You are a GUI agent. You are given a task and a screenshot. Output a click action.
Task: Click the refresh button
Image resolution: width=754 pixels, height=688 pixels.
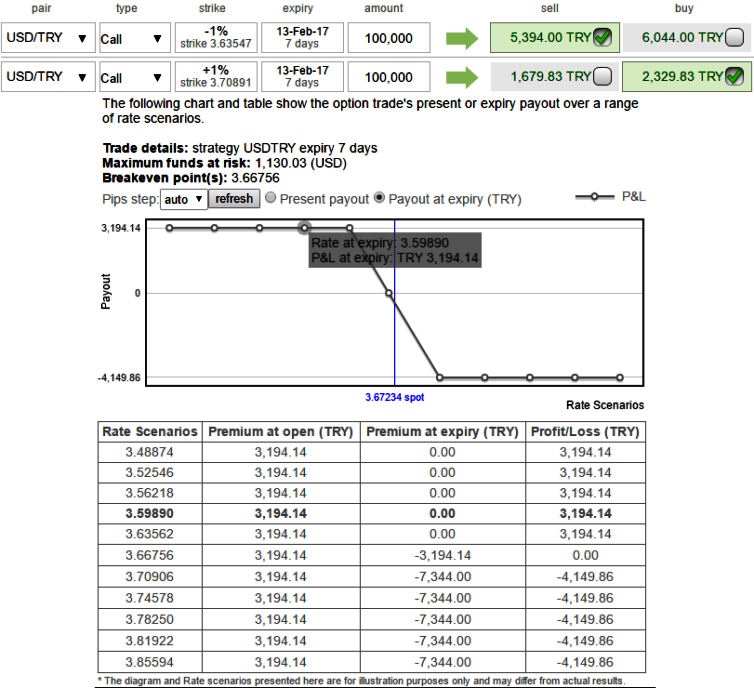click(234, 199)
